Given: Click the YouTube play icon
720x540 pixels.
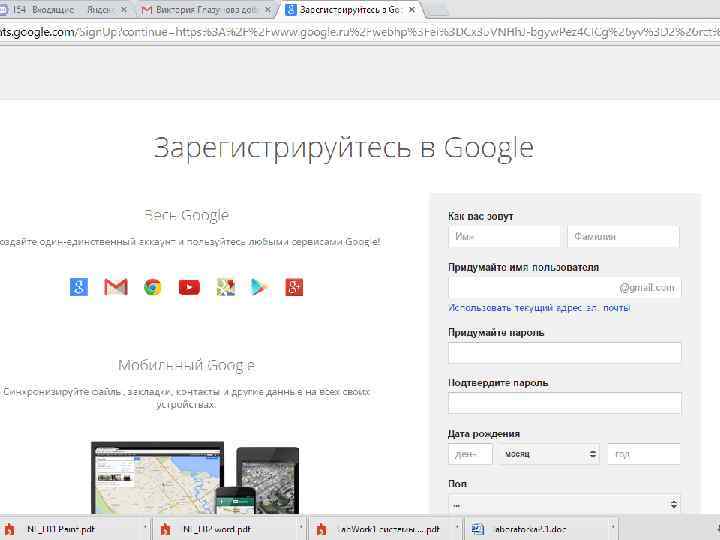Looking at the screenshot, I should [x=189, y=287].
